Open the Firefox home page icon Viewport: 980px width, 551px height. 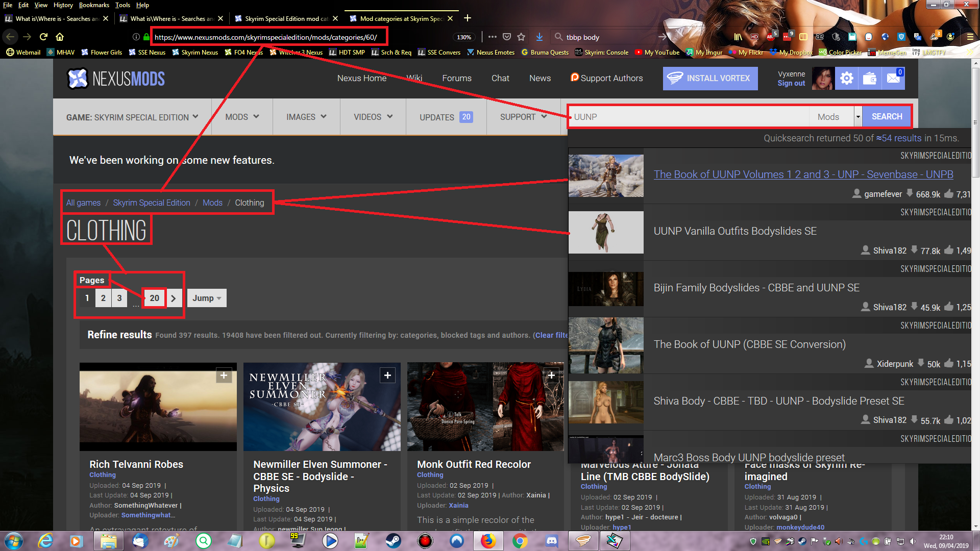(x=60, y=37)
